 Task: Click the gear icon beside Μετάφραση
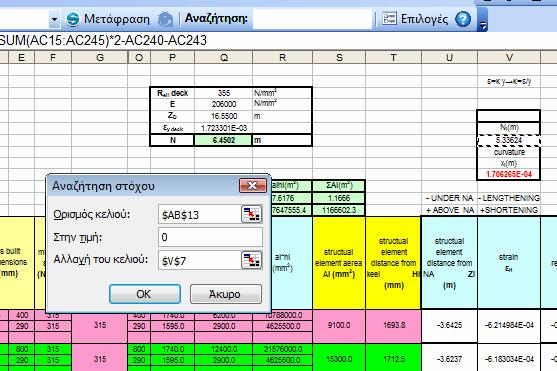(x=165, y=19)
